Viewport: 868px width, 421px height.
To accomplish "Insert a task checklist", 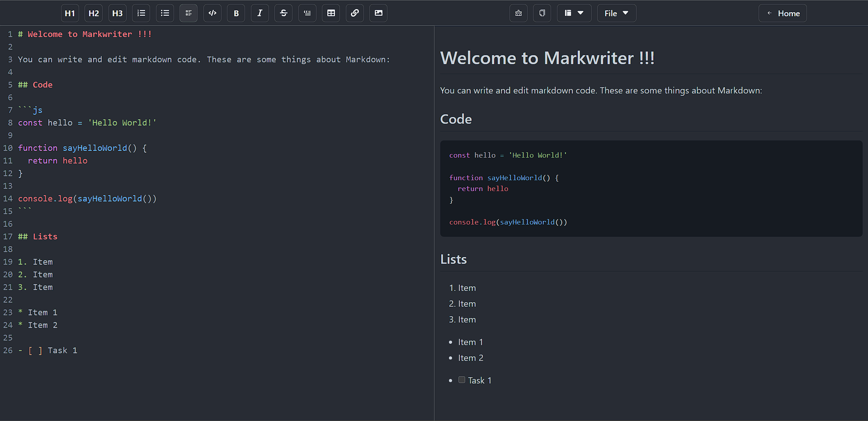I will (189, 13).
